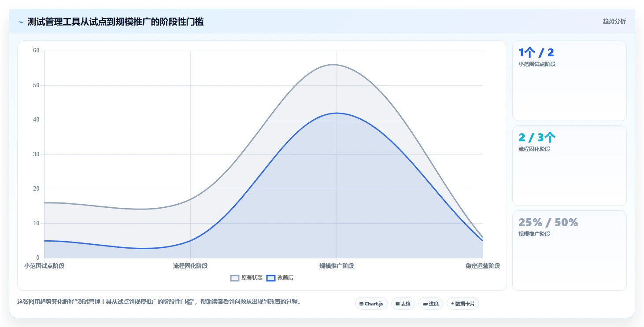The height and width of the screenshot is (327, 644).
Task: Click the blue line peak at 规模推广阶段
Action: [337, 113]
